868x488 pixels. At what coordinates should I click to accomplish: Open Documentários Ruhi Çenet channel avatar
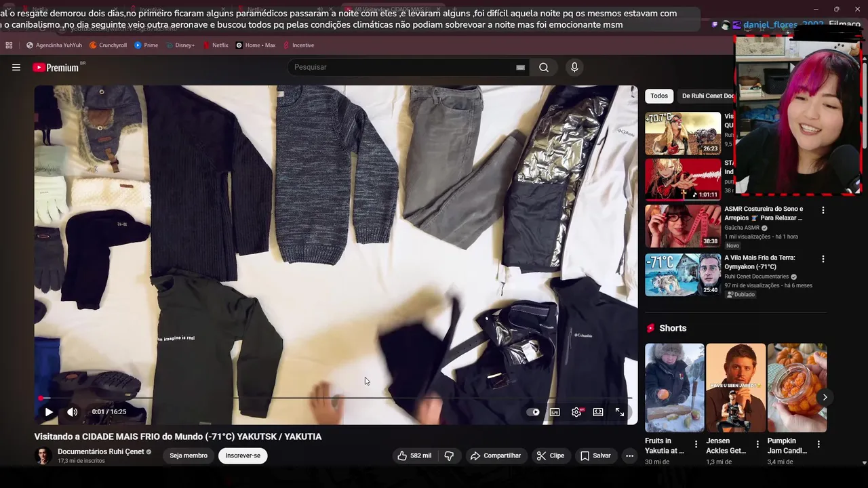coord(43,455)
